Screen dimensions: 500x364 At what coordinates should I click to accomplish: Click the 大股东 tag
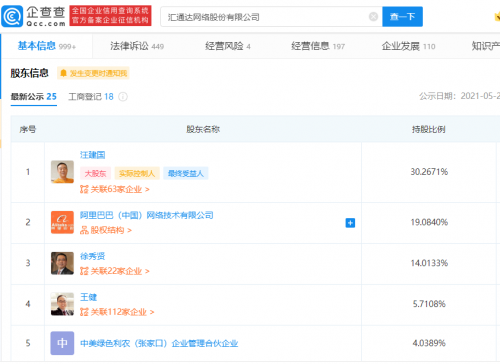tap(95, 173)
